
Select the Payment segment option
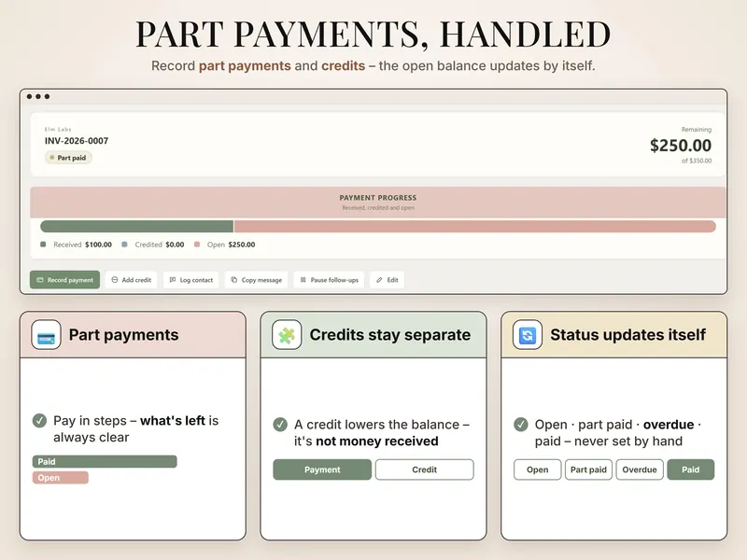[x=322, y=469]
